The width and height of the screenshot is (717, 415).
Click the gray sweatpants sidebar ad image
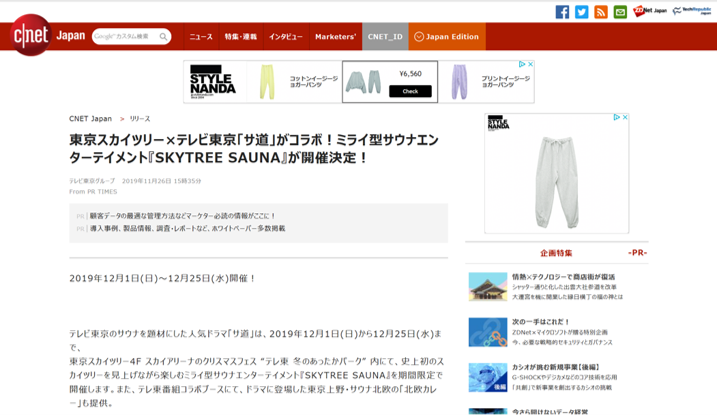point(556,182)
